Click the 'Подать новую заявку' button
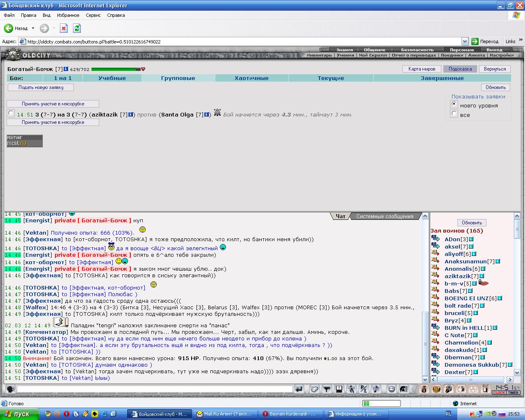This screenshot has height=420, width=525. tap(41, 87)
